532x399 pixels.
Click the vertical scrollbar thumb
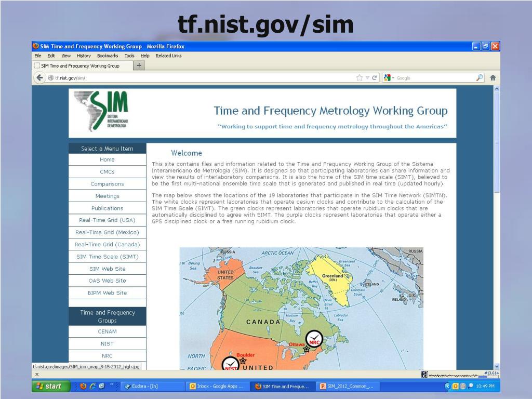tap(497, 142)
